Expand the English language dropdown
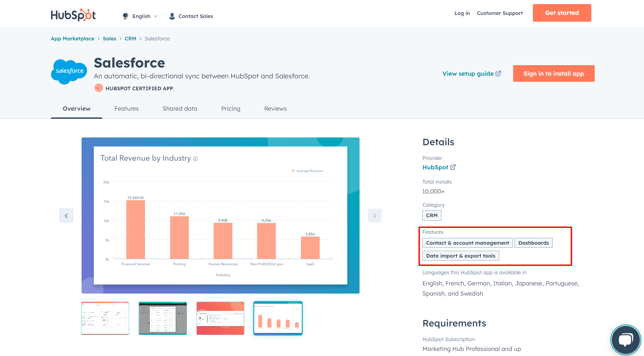The height and width of the screenshot is (356, 644). 141,16
